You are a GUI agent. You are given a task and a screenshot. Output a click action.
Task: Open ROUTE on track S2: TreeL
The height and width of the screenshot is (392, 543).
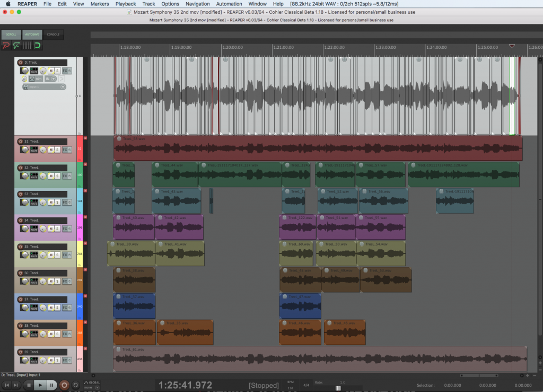34,176
